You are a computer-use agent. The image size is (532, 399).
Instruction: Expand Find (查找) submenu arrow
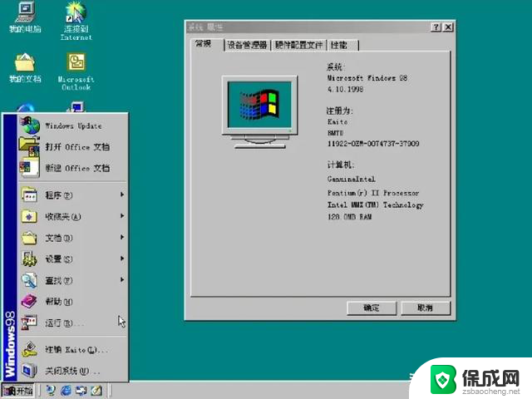click(122, 279)
